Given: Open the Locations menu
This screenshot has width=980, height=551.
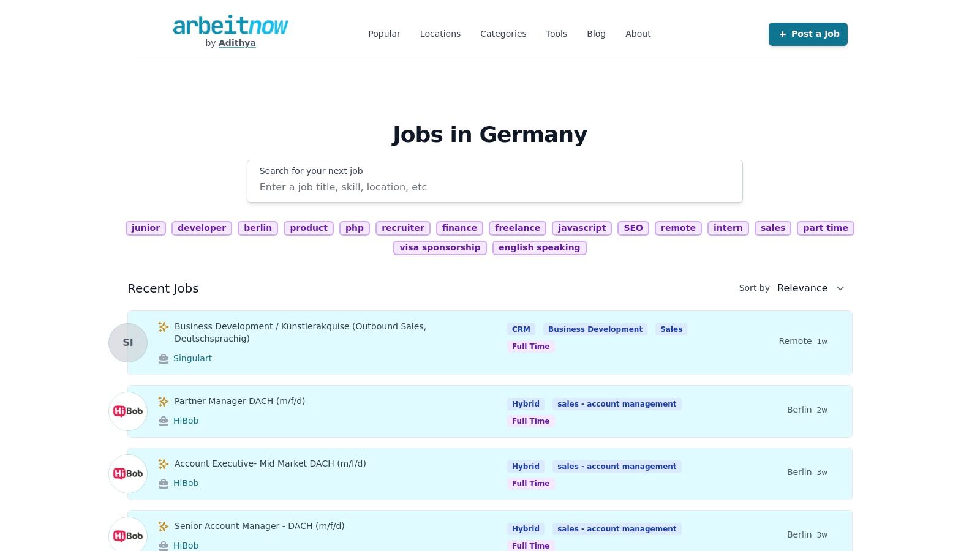Looking at the screenshot, I should click(x=440, y=34).
